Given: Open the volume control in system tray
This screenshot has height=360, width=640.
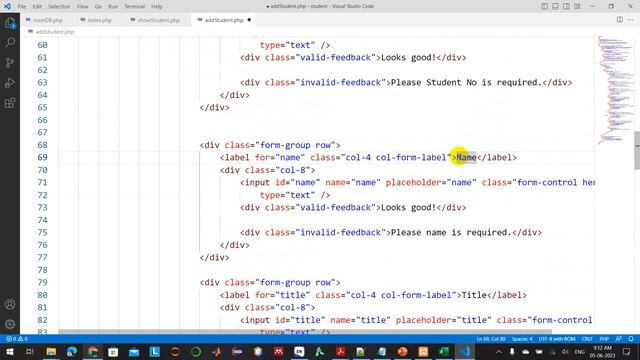Looking at the screenshot, I should [x=565, y=352].
